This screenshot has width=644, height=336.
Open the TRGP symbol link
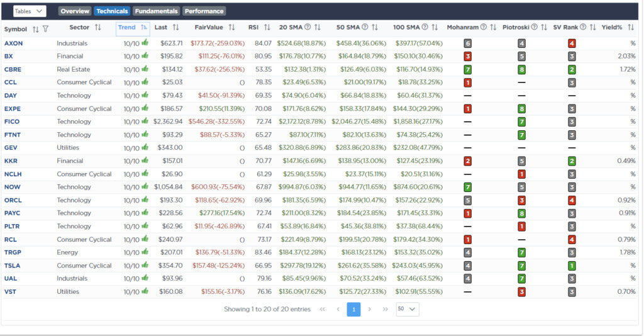pyautogui.click(x=13, y=252)
